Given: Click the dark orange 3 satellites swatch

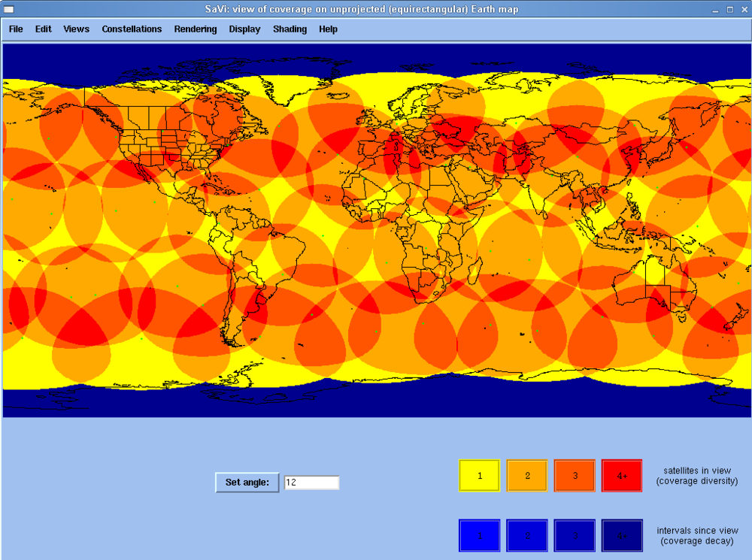Looking at the screenshot, I should tap(575, 476).
